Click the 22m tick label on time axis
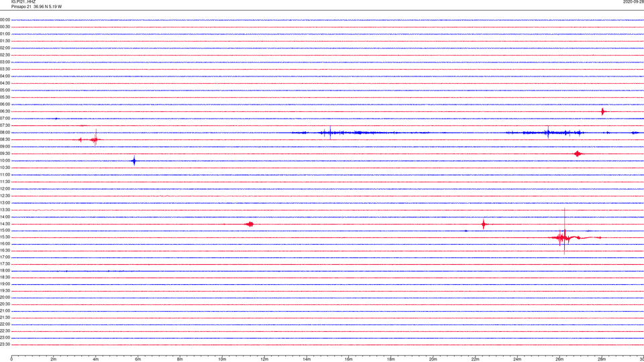The height and width of the screenshot is (362, 644). (x=475, y=359)
